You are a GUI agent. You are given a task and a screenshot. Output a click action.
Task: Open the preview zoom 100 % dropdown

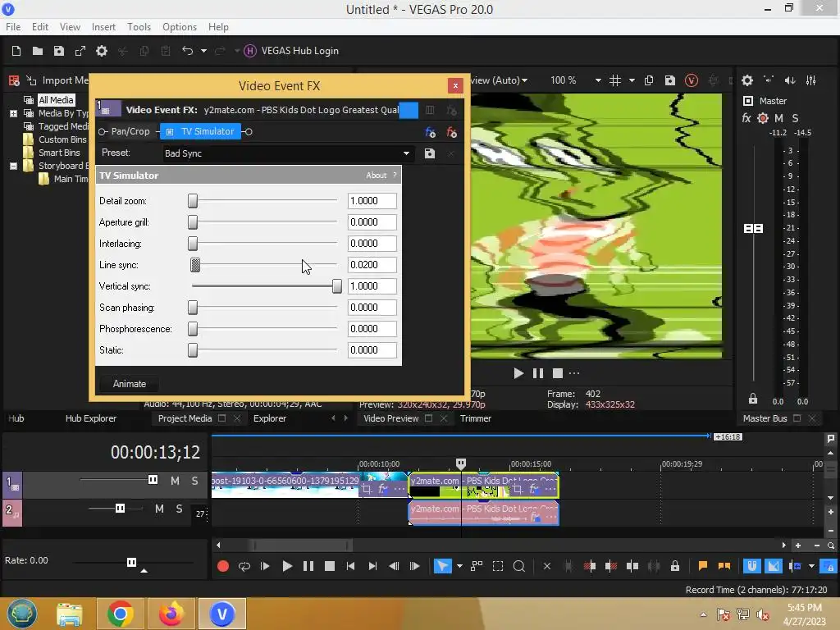[598, 80]
